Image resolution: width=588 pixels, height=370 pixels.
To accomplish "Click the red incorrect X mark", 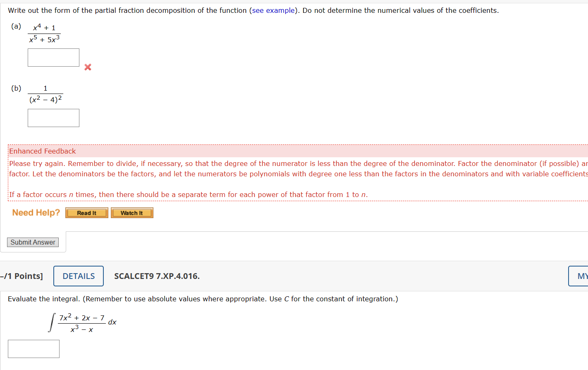I will [x=88, y=67].
